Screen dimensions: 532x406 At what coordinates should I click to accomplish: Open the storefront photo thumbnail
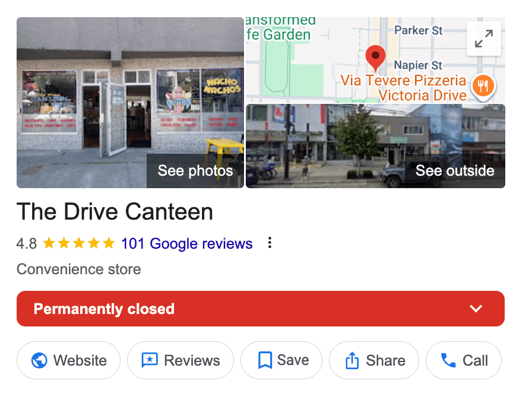coord(130,103)
